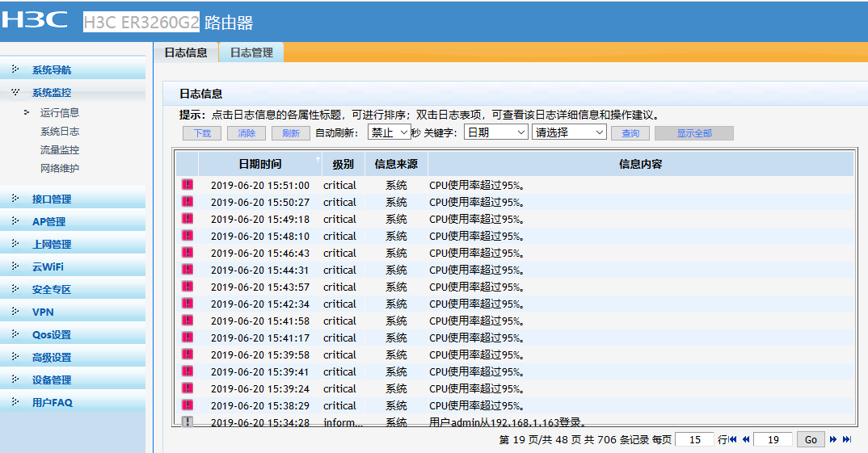The width and height of the screenshot is (868, 453).
Task: Open the 自动刷新 禁止 dropdown
Action: click(x=390, y=132)
